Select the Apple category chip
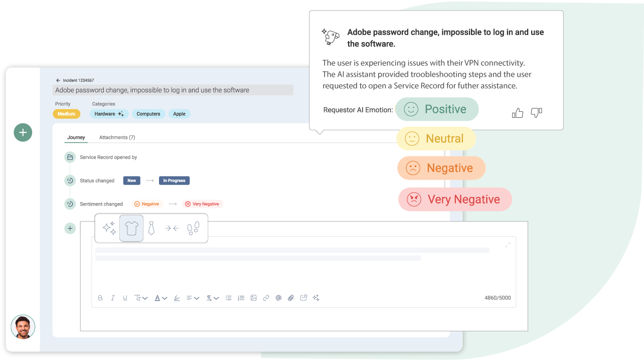The height and width of the screenshot is (361, 644). [180, 114]
